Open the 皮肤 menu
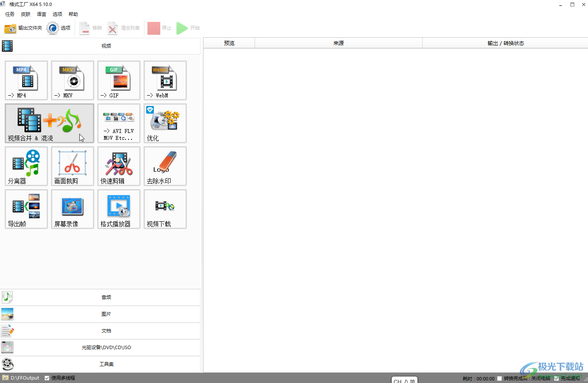Image resolution: width=588 pixels, height=383 pixels. point(26,14)
